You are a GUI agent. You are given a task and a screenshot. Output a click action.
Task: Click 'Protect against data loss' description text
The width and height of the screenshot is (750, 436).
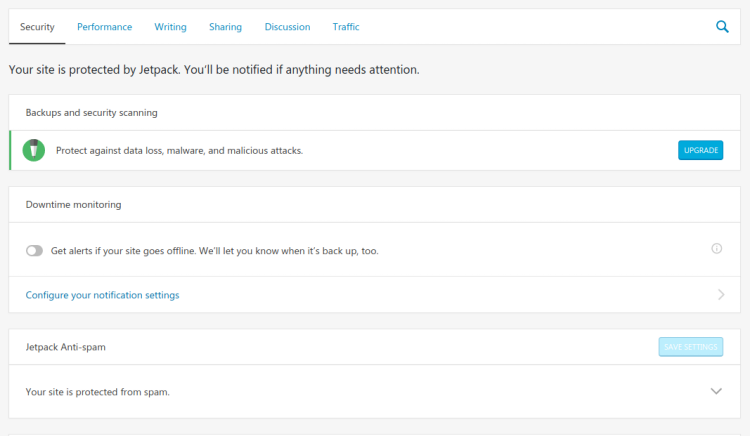click(179, 151)
